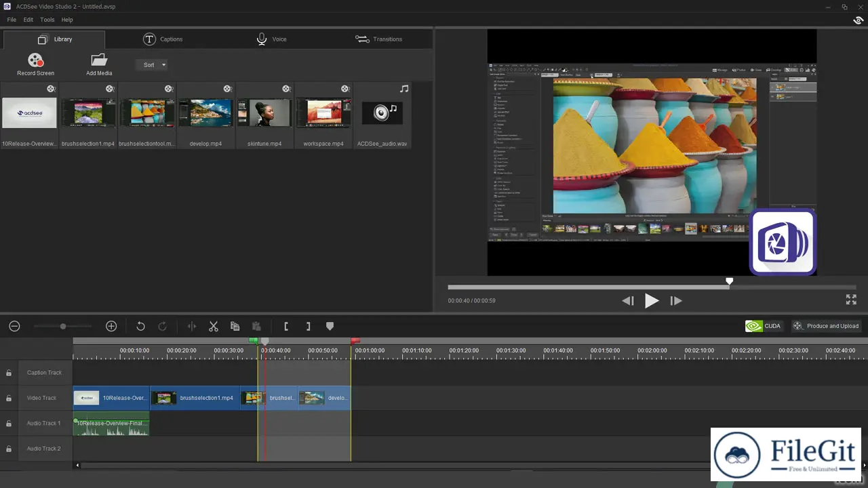Open the Edit menu
Image resolution: width=868 pixels, height=488 pixels.
pyautogui.click(x=28, y=20)
